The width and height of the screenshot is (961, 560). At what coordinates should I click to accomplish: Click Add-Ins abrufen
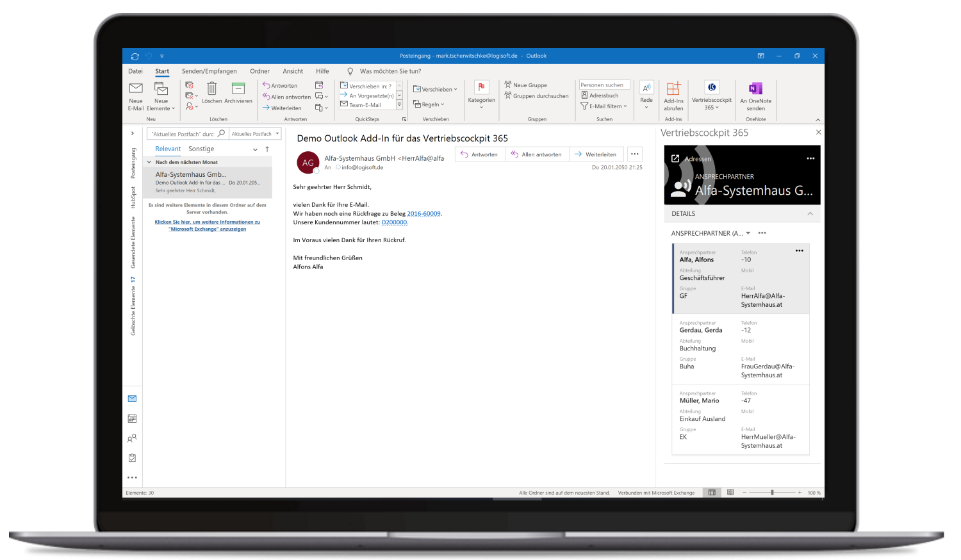tap(673, 96)
